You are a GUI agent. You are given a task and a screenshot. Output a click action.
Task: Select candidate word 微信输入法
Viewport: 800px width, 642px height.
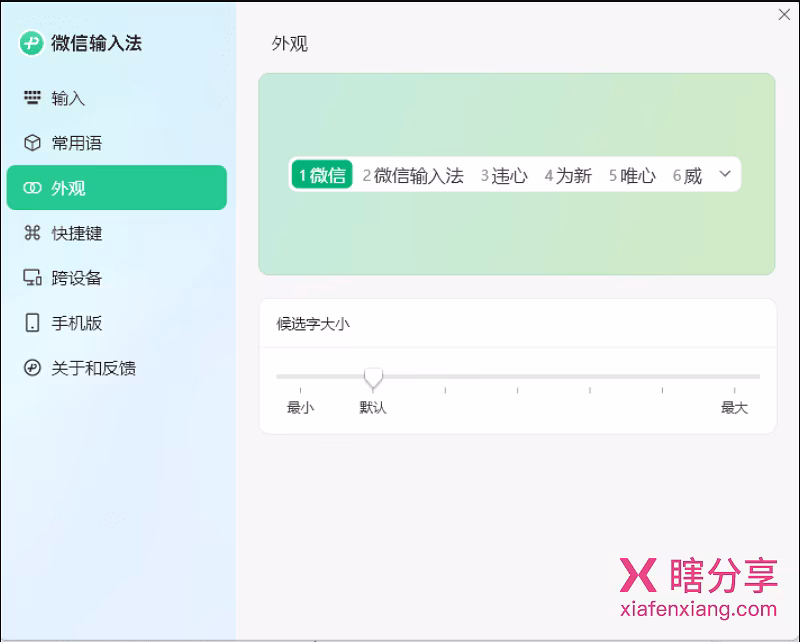pyautogui.click(x=416, y=174)
